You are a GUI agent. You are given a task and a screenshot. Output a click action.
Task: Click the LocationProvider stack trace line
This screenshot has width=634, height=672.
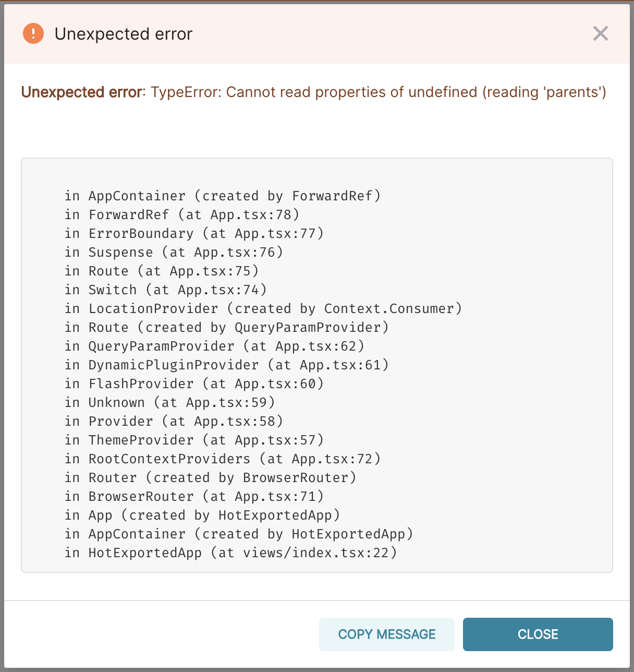(x=263, y=309)
